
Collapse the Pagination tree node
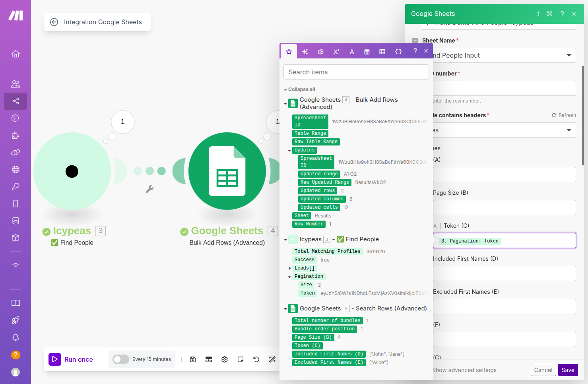click(x=289, y=277)
